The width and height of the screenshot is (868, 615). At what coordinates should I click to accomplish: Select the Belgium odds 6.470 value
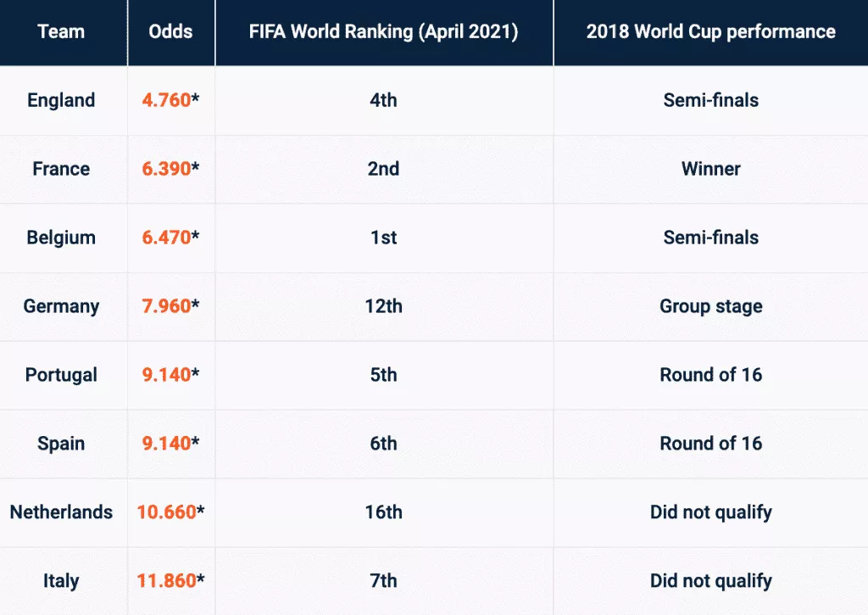(x=166, y=238)
